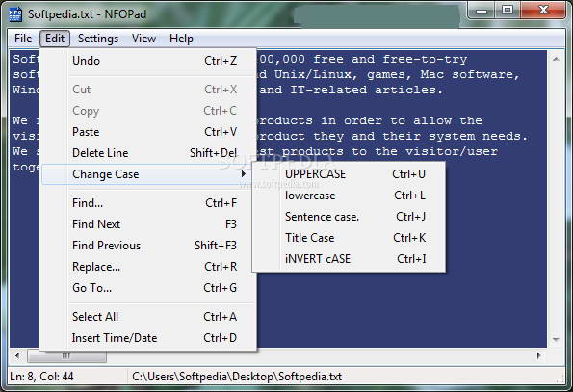Open the Settings menu
The height and width of the screenshot is (392, 573).
[x=98, y=39]
